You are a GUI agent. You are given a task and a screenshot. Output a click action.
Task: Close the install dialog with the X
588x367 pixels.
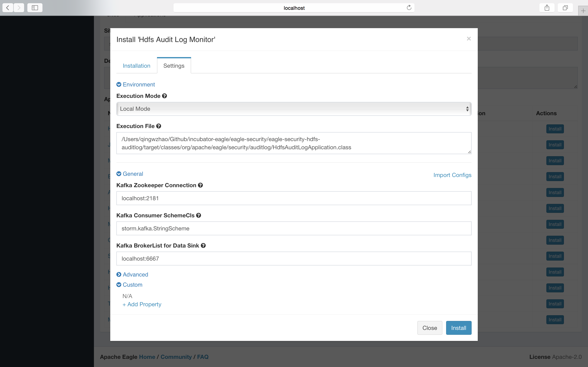click(x=469, y=39)
